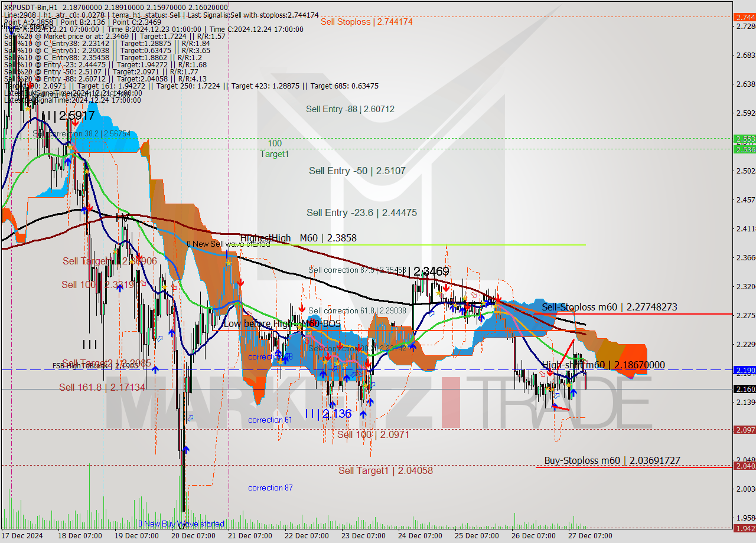The width and height of the screenshot is (756, 543).
Task: Click the Target 100: 2.0971 targets summary line
Action: click(x=191, y=86)
